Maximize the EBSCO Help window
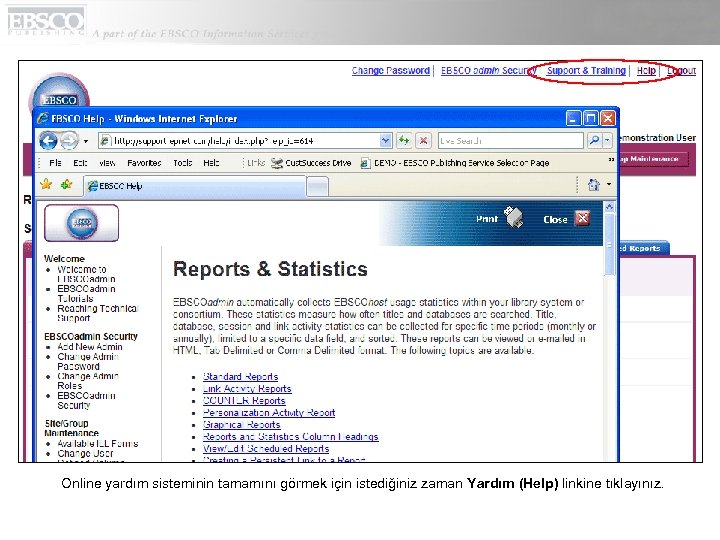The width and height of the screenshot is (720, 540). (590, 118)
